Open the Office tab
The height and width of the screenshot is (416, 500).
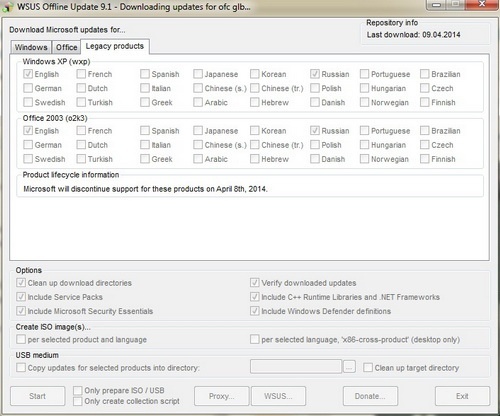click(66, 47)
